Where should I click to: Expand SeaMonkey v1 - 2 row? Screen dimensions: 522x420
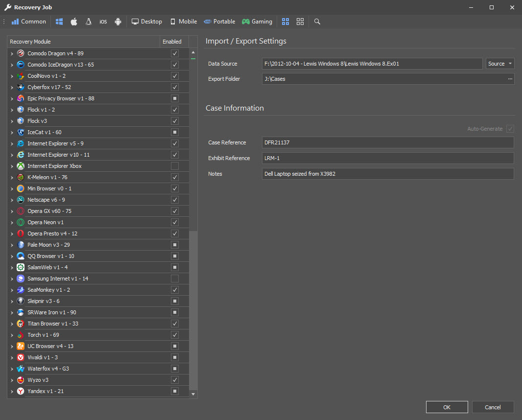[12, 290]
